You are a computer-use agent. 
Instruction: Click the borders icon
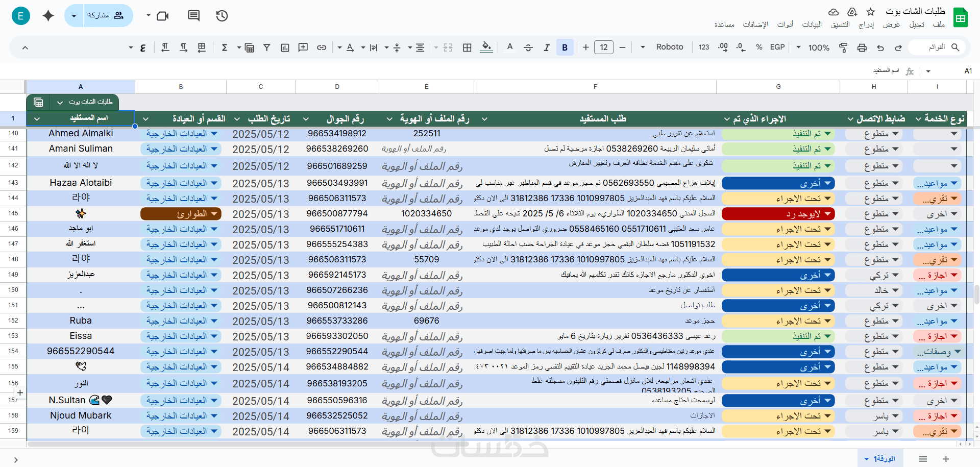pyautogui.click(x=467, y=47)
